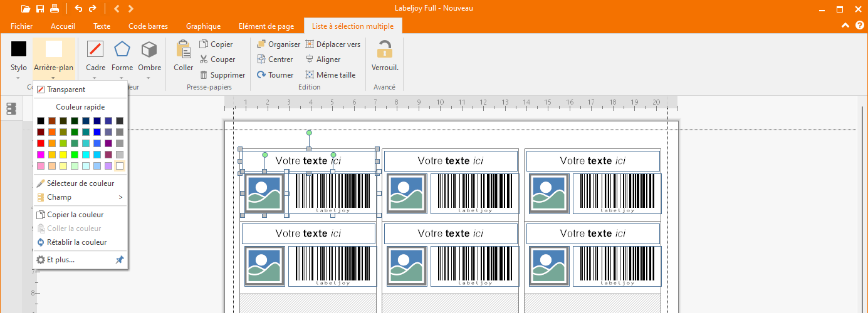Choose Rétablir la couleur
Screen dimensions: 868x313
pyautogui.click(x=80, y=242)
